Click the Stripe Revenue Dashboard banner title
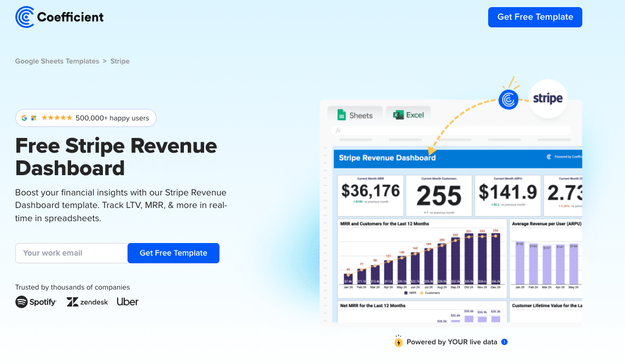625x364 pixels. pos(387,158)
